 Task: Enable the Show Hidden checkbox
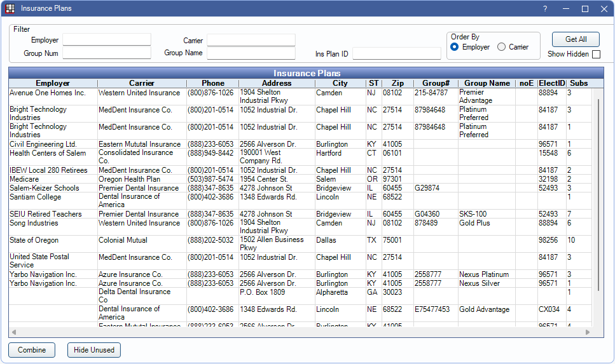(x=596, y=54)
